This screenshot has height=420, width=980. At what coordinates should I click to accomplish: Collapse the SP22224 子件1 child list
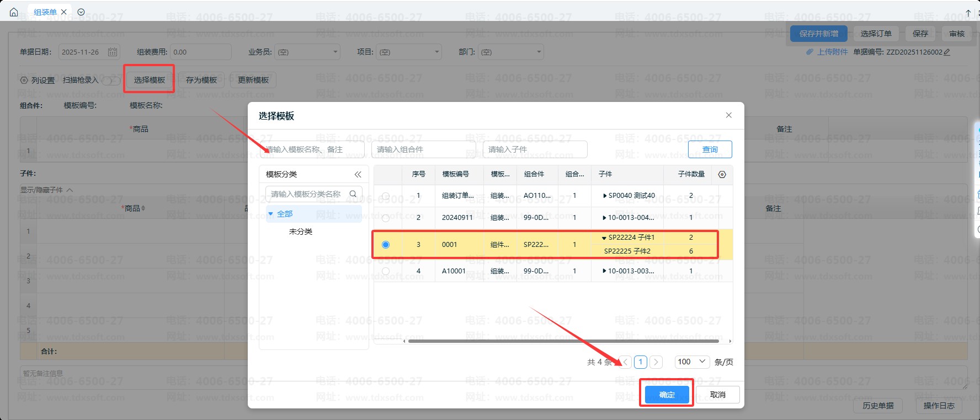(604, 238)
